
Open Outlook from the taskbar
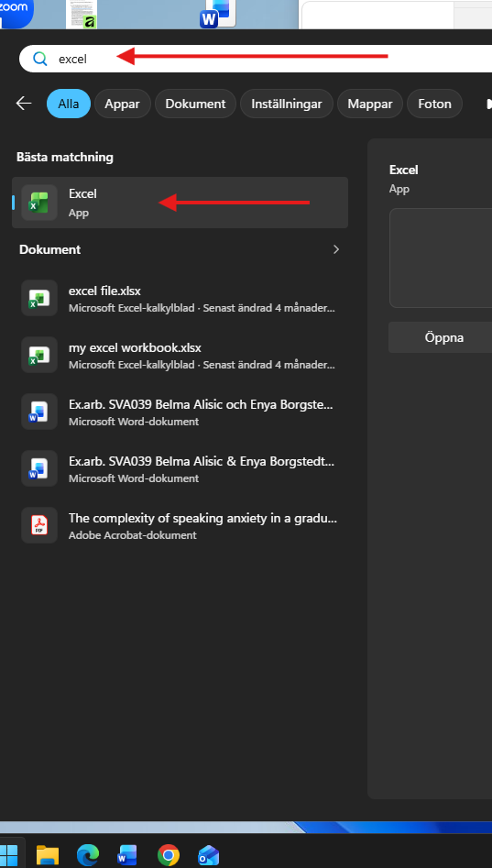coord(209,855)
